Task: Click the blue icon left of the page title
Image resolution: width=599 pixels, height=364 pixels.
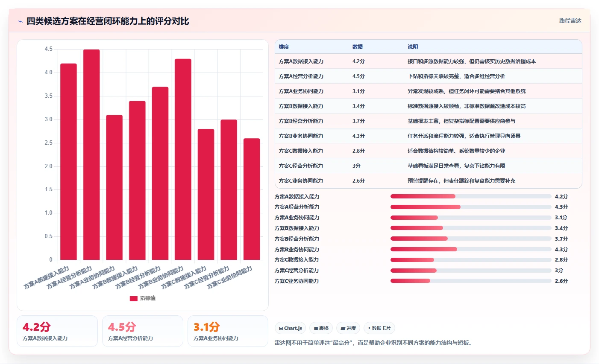Action: click(20, 21)
